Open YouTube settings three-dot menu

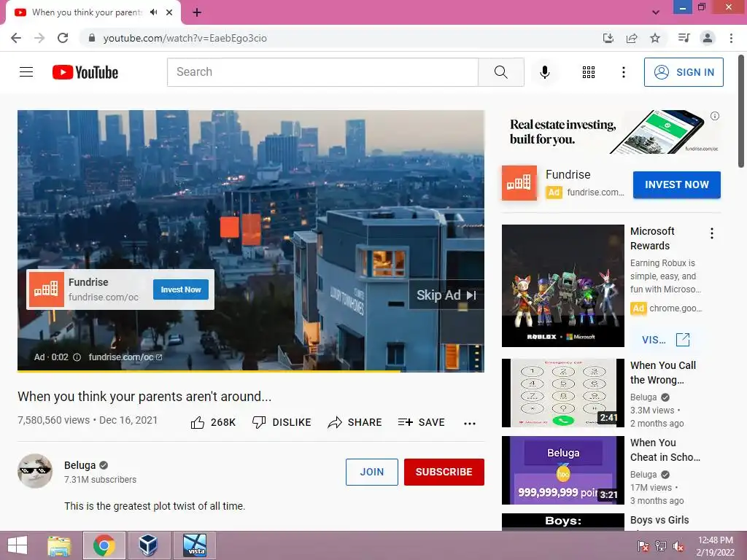click(x=623, y=72)
